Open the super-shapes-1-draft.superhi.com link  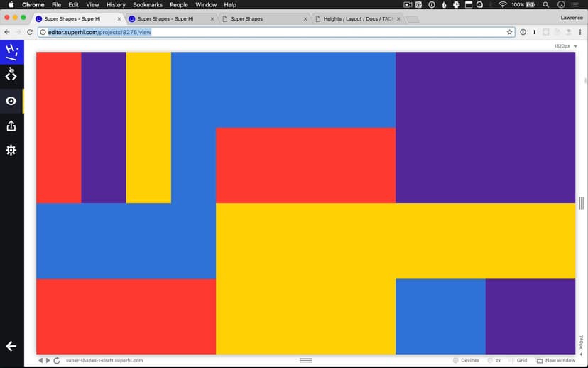[104, 361]
